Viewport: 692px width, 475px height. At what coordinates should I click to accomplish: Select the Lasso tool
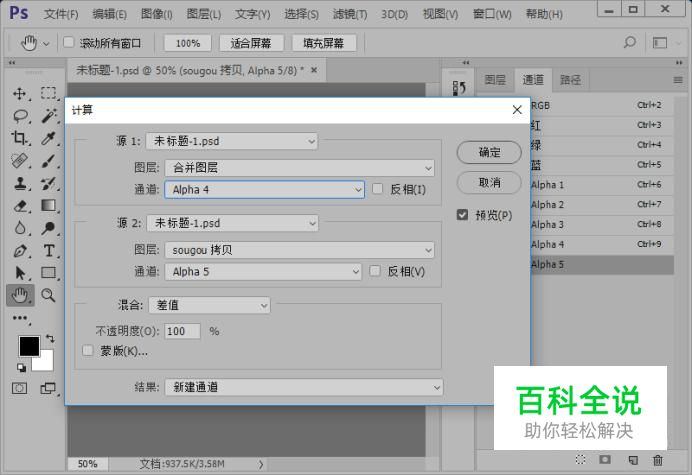click(x=20, y=116)
